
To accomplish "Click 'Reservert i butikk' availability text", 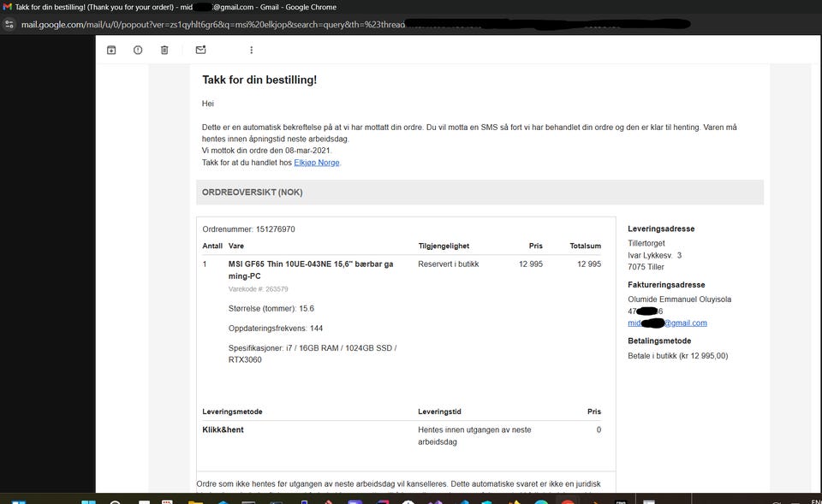I will pyautogui.click(x=448, y=264).
